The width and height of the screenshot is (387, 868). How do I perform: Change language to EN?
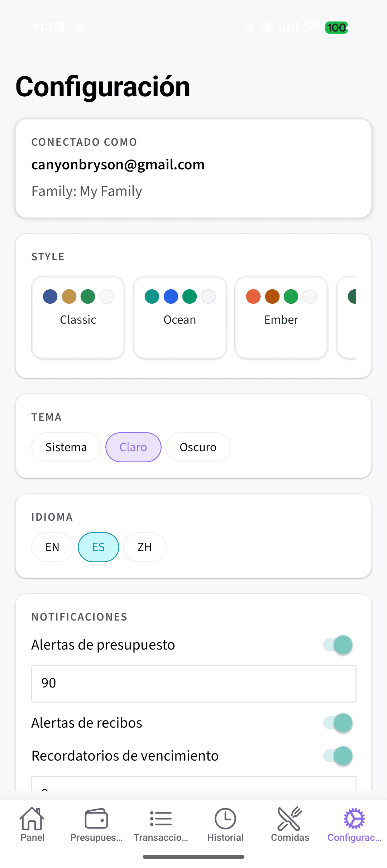(52, 547)
